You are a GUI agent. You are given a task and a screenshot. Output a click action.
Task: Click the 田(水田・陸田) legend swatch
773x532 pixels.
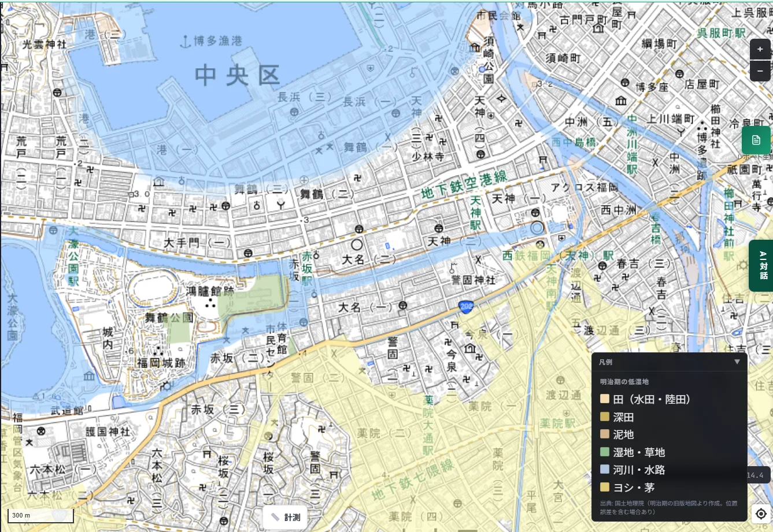pyautogui.click(x=605, y=399)
